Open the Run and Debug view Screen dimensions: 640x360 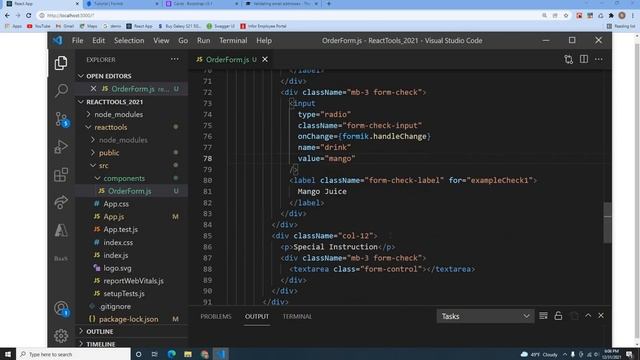[x=61, y=147]
